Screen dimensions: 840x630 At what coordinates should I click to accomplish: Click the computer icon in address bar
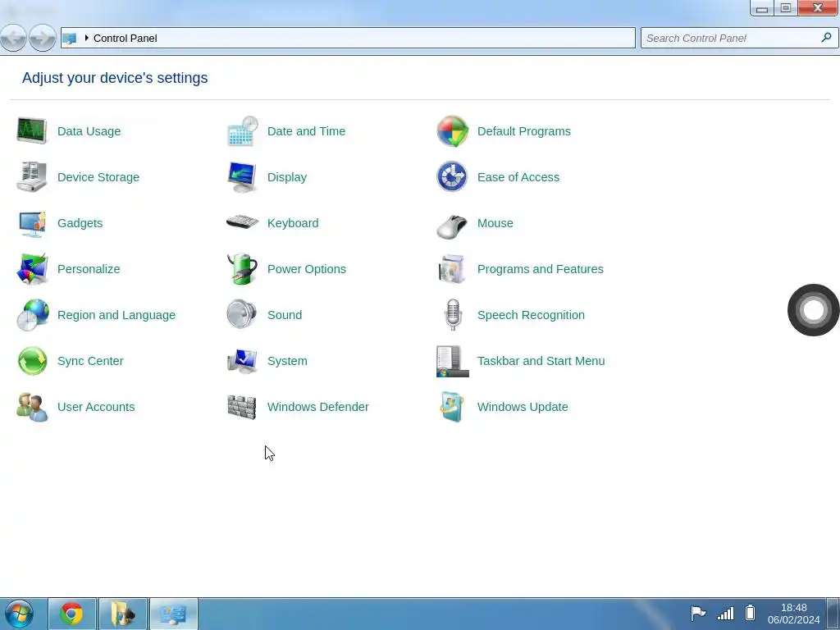pyautogui.click(x=70, y=39)
